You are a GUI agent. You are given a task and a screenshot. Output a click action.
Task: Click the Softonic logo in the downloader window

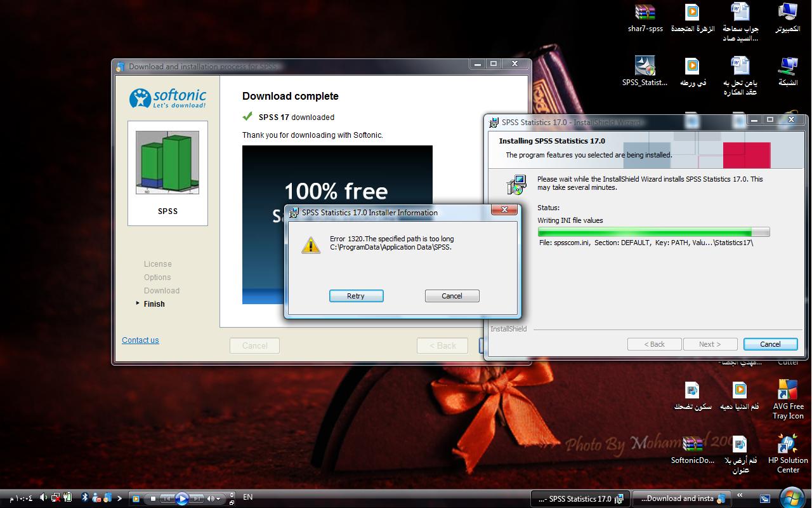[x=167, y=98]
